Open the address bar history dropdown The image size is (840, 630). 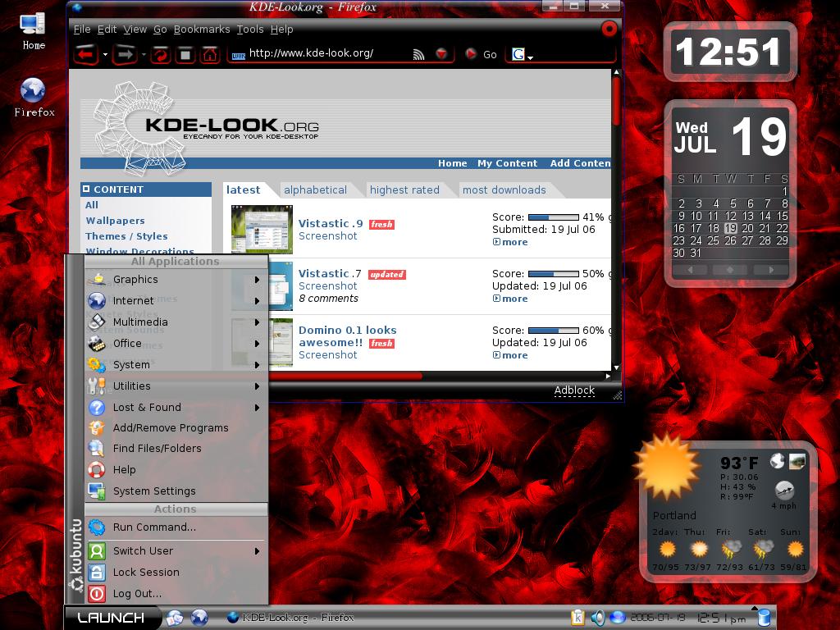coord(441,53)
